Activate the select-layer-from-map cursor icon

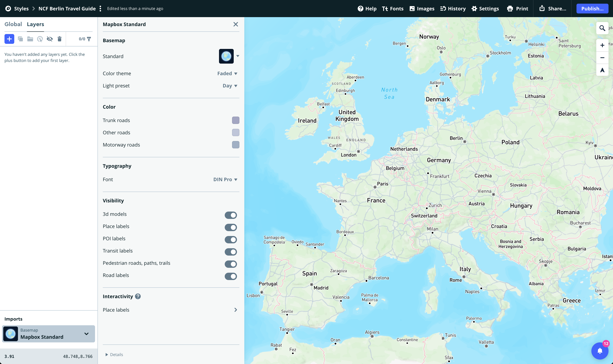[x=40, y=39]
